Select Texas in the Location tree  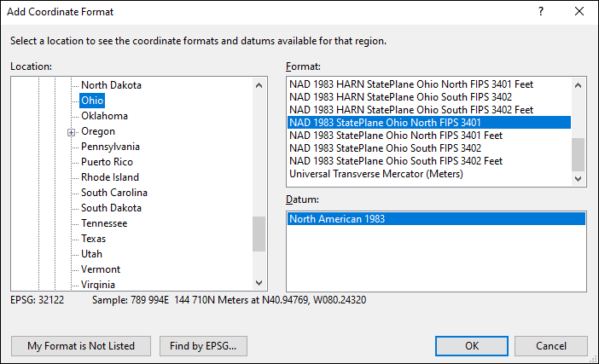[93, 239]
